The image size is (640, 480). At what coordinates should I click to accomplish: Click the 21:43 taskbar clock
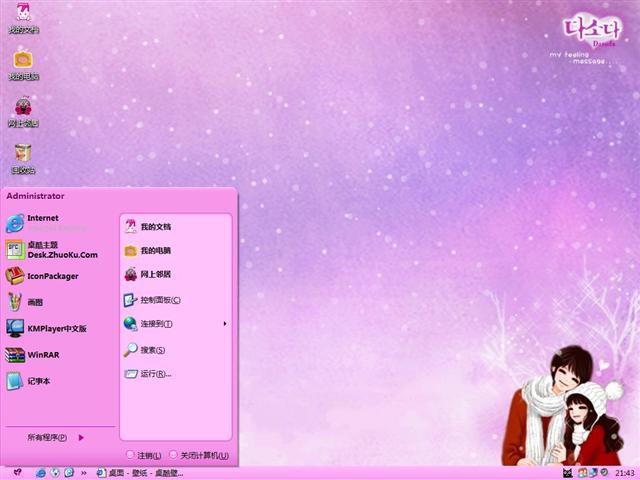point(624,473)
